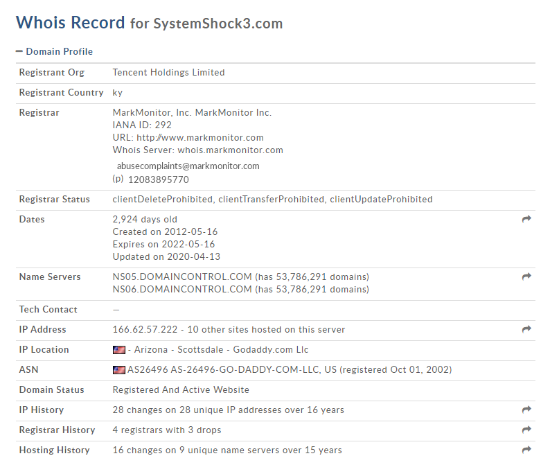
Task: Click abusecomplaints@markmonitor.com email
Action: (x=188, y=166)
